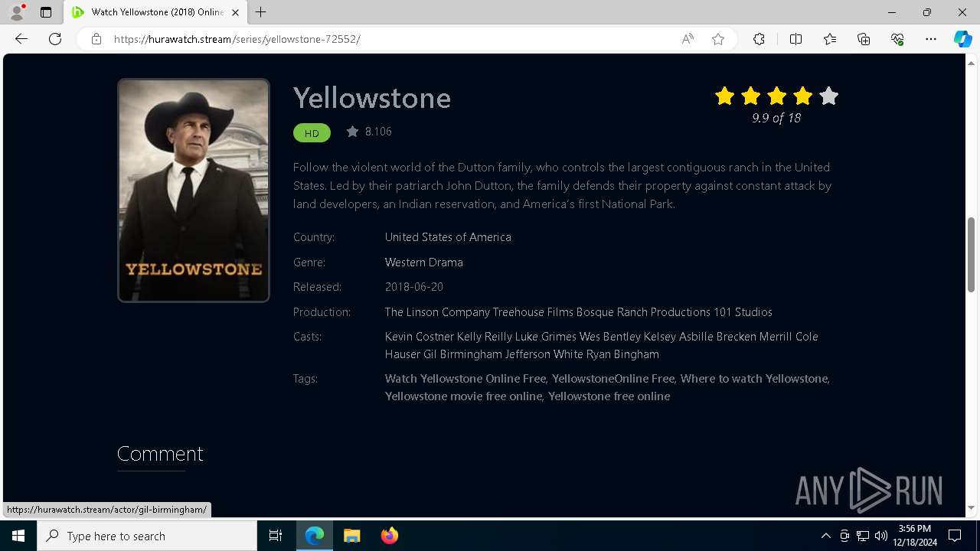Open the Copilot sidebar icon

coord(962,39)
